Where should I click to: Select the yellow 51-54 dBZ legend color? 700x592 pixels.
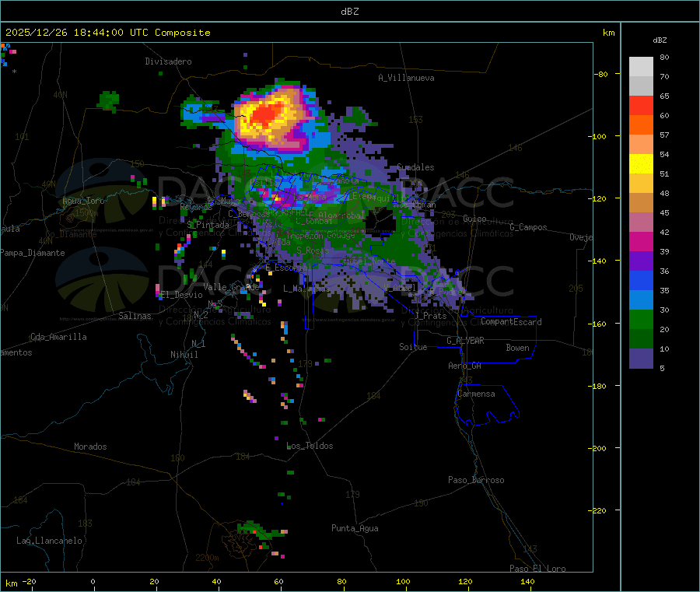point(641,164)
